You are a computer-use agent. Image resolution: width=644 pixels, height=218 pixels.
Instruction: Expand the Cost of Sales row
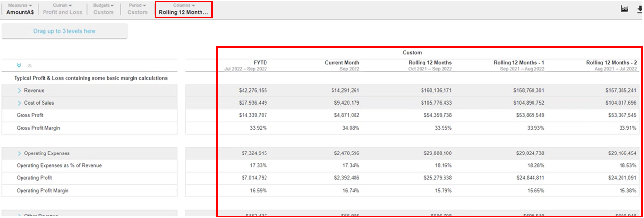tap(20, 103)
